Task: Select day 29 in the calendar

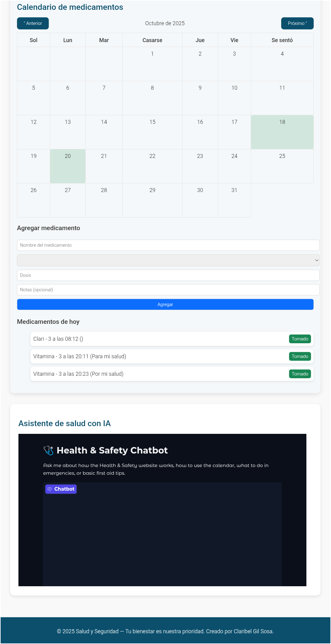Action: point(152,200)
